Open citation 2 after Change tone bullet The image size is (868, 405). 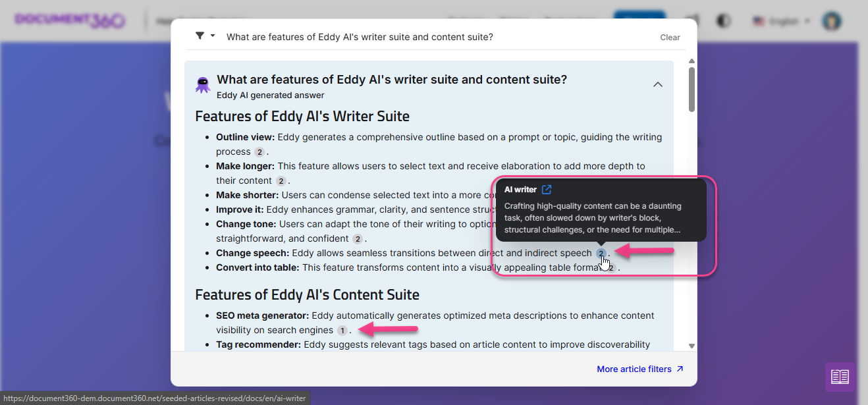tap(357, 239)
